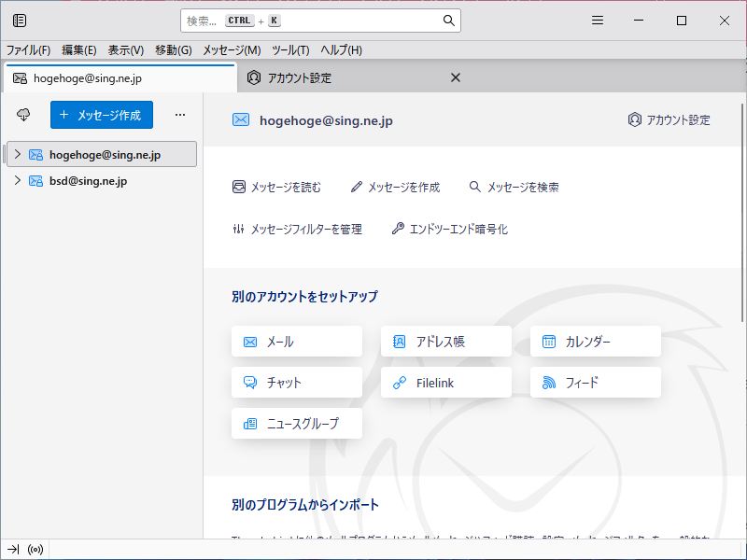Viewport: 747px width, 560px height.
Task: Set up a フィード account
Action: (x=596, y=383)
